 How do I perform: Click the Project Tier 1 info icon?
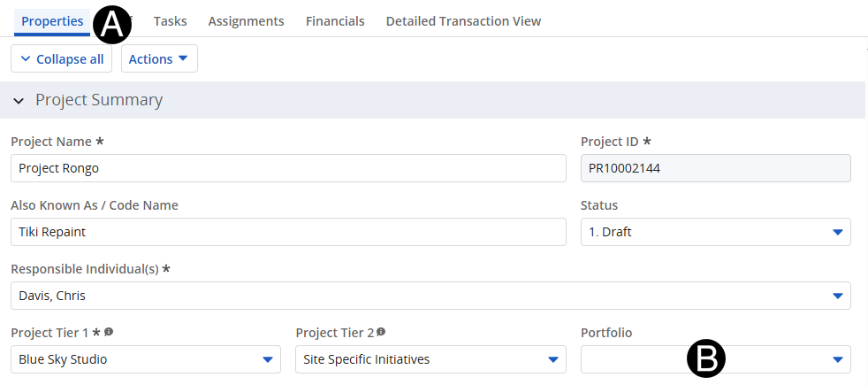point(109,333)
